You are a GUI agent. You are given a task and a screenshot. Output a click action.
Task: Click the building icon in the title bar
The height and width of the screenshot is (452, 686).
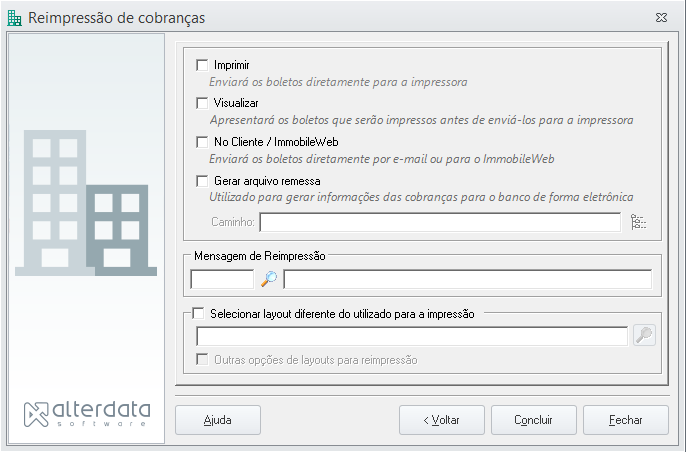pos(14,18)
